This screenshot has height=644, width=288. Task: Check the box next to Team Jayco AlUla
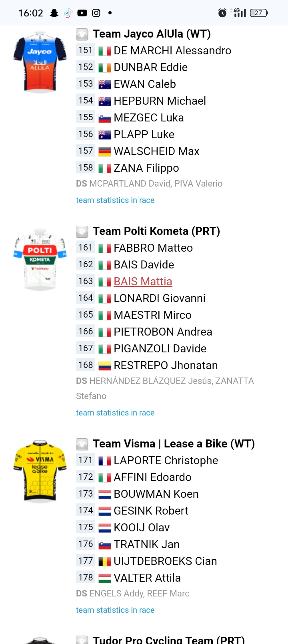coord(82,34)
